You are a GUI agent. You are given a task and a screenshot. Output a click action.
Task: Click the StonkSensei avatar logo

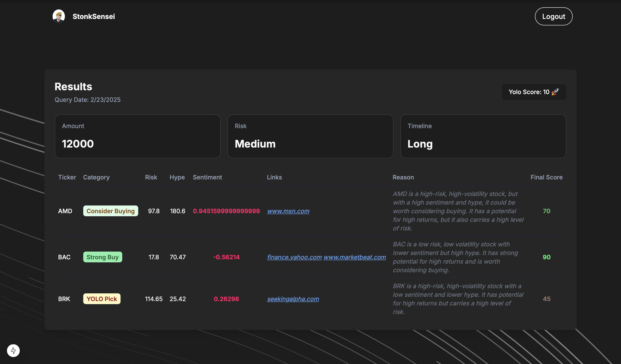point(59,16)
